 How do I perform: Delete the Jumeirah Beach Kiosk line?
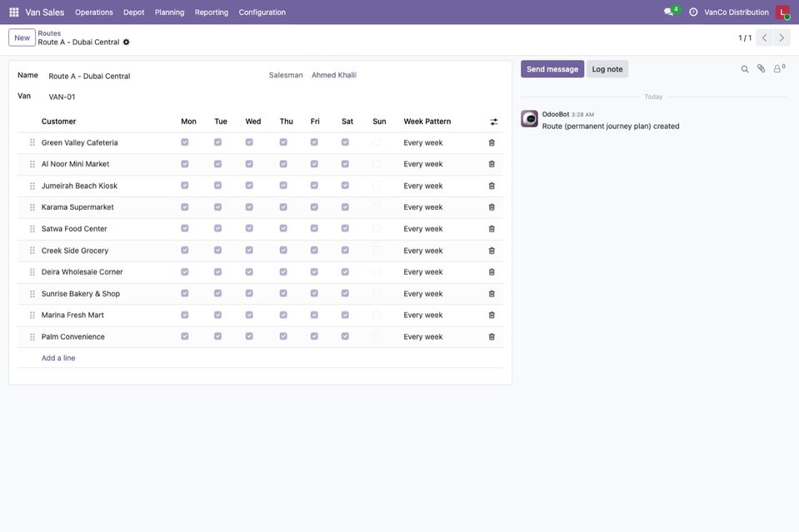(492, 186)
